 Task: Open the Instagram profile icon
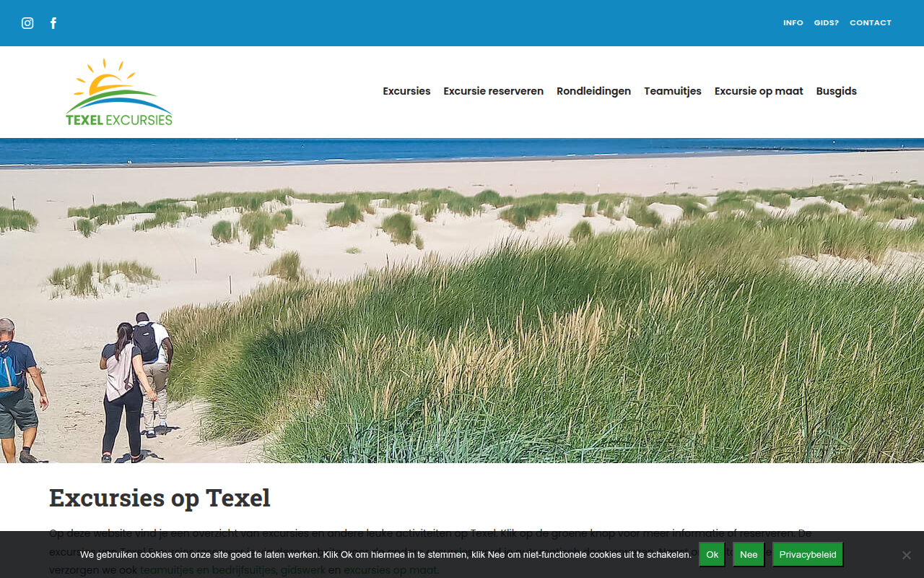point(27,23)
